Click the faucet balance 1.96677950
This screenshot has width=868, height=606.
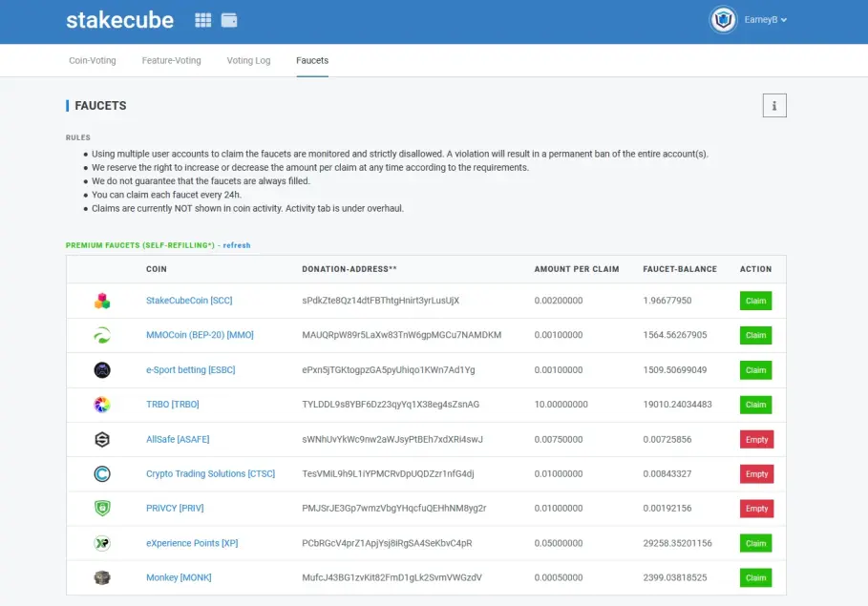click(x=667, y=301)
